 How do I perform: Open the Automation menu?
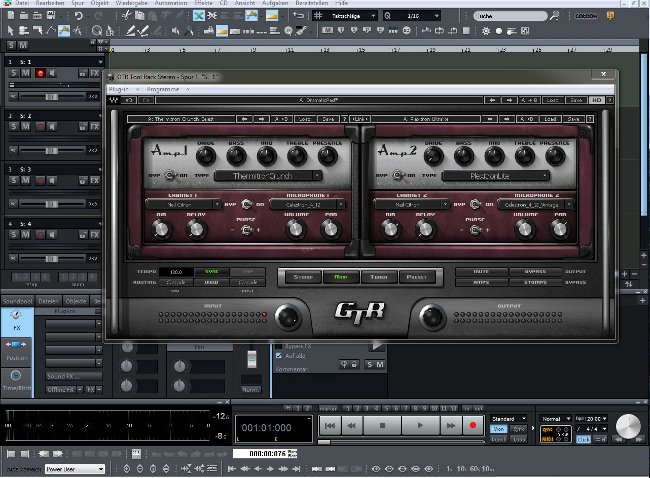[x=171, y=3]
